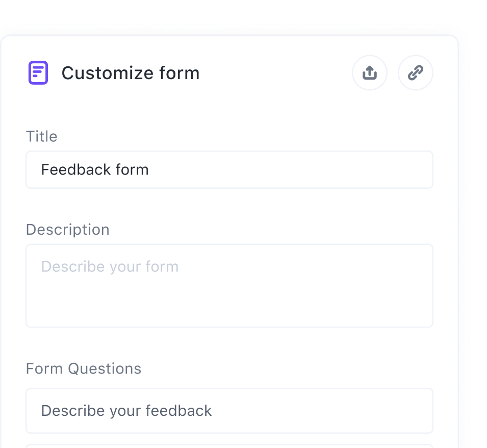Click the right end of the Title field

418,169
